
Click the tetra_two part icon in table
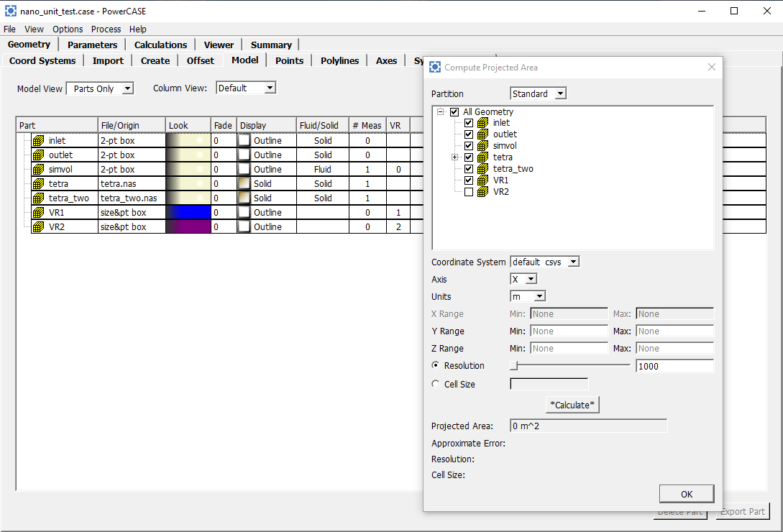(38, 198)
